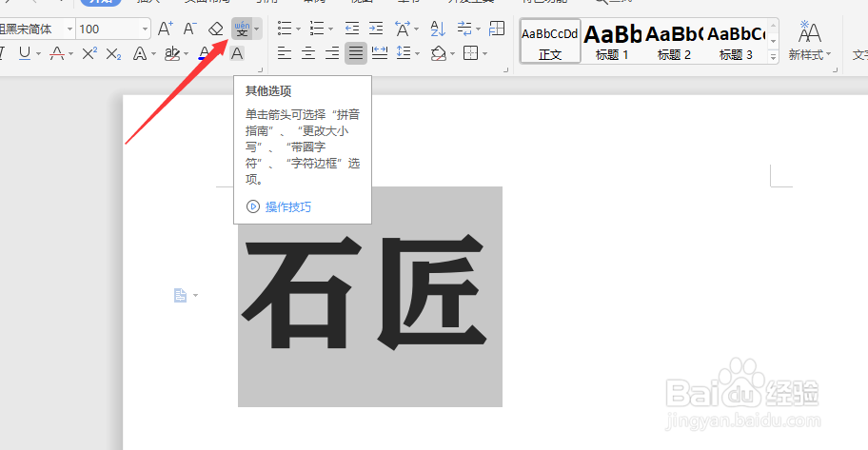Decrease font size with A- button
This screenshot has height=450, width=868.
[x=190, y=29]
